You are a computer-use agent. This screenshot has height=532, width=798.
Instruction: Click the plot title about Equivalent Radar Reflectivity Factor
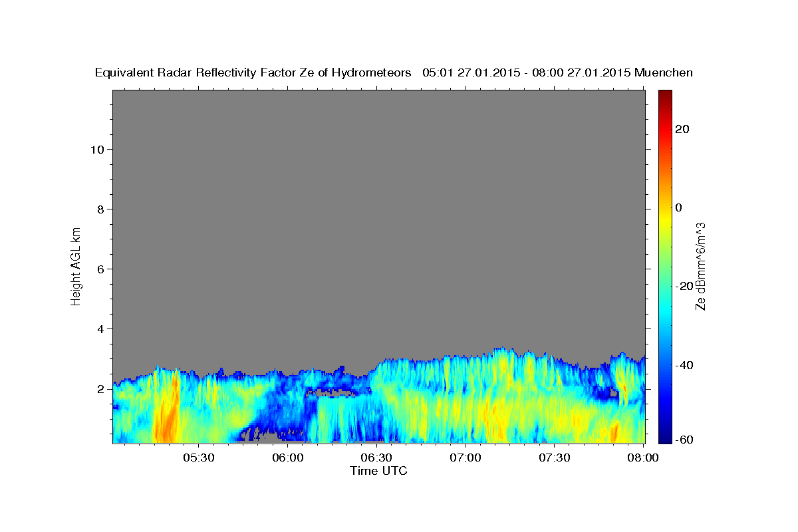(394, 72)
